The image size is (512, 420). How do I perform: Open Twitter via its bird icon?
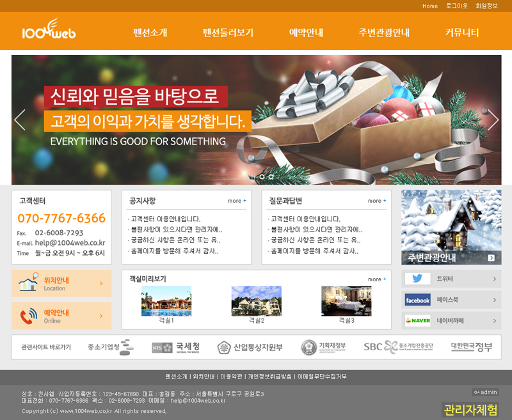(x=417, y=279)
